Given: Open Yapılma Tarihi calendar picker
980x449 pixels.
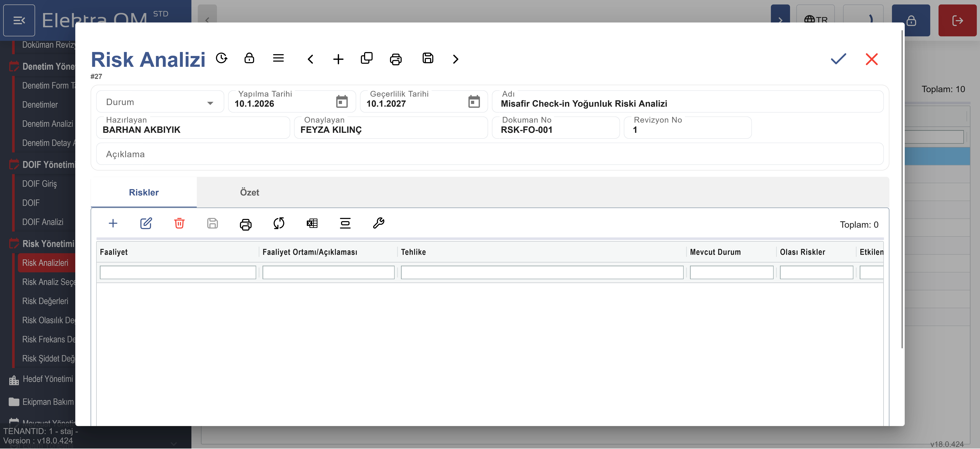Looking at the screenshot, I should (x=342, y=102).
